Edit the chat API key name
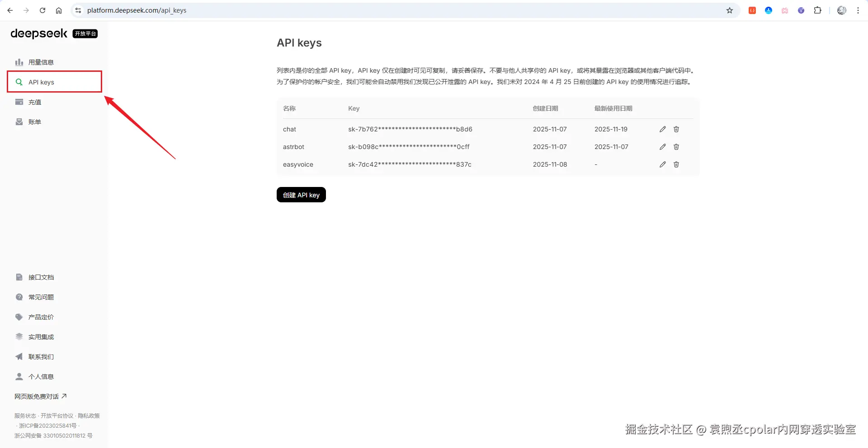The height and width of the screenshot is (448, 868). click(x=663, y=129)
